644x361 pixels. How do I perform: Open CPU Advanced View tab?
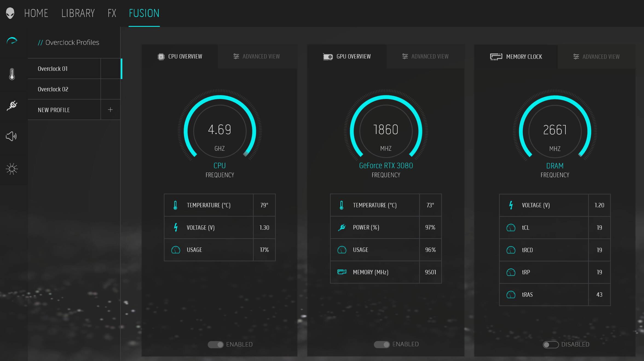pyautogui.click(x=258, y=57)
